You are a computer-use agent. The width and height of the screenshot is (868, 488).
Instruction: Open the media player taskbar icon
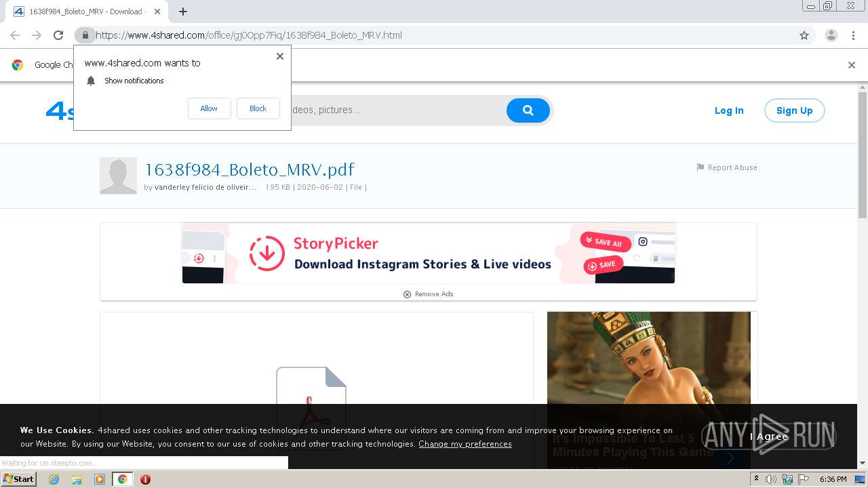click(x=100, y=479)
